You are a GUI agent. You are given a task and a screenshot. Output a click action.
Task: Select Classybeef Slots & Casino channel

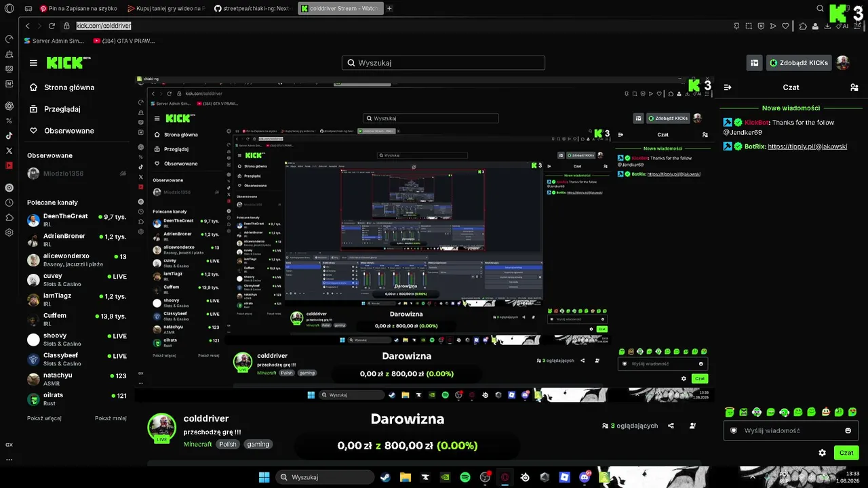pos(77,359)
